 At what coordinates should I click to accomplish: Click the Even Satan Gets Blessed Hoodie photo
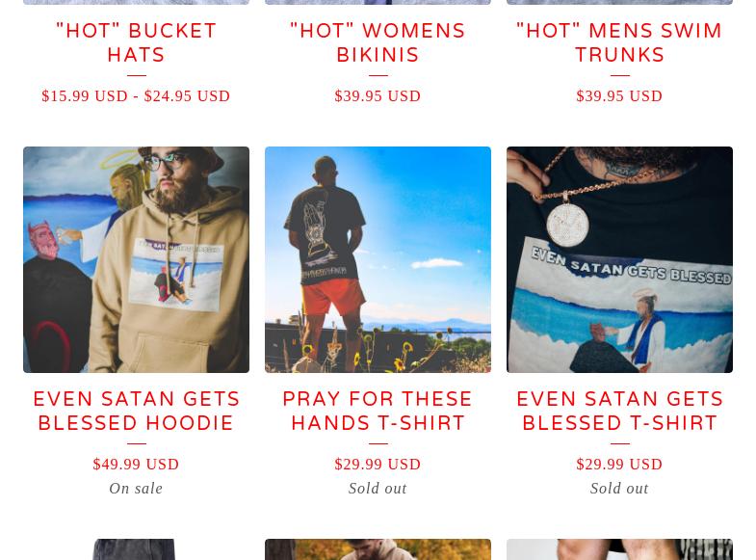[136, 259]
